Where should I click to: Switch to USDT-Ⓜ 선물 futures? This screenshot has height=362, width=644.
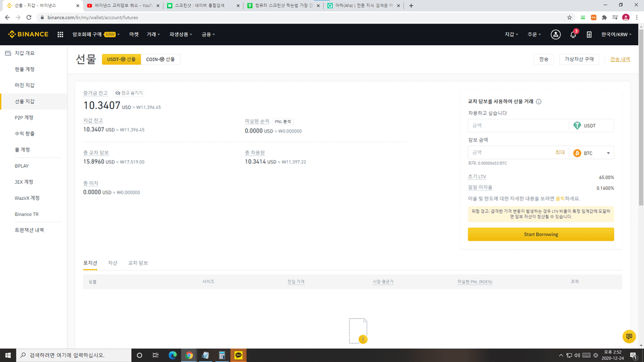[121, 59]
